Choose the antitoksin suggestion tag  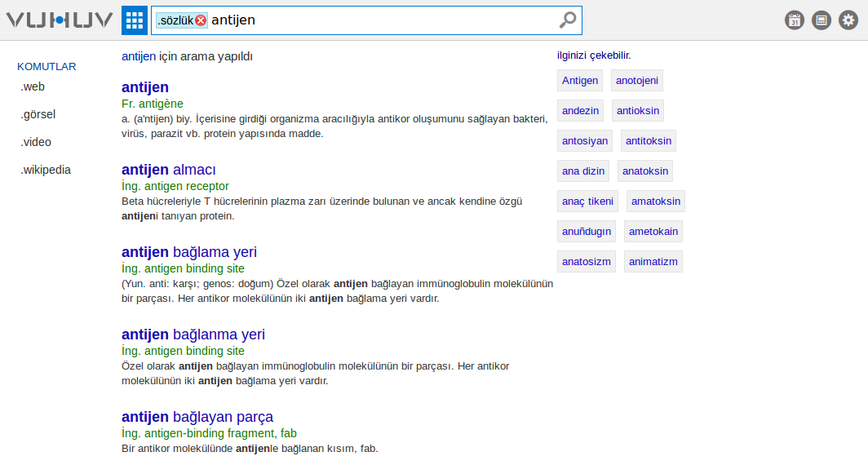[649, 140]
